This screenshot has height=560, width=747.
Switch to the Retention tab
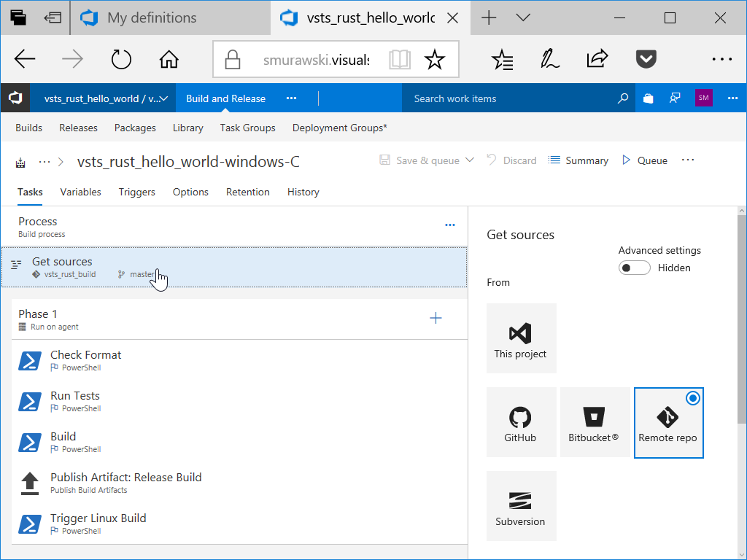tap(248, 192)
